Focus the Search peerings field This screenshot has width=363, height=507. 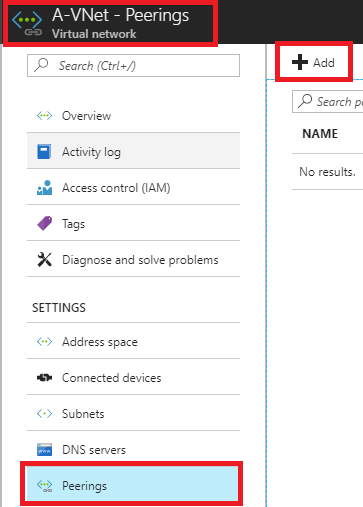[328, 101]
